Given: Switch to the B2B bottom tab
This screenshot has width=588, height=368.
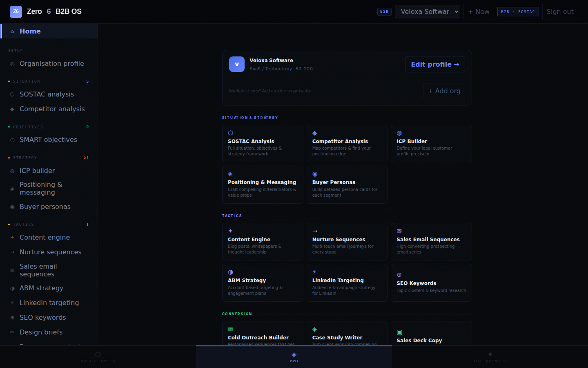Looking at the screenshot, I should 294,357.
